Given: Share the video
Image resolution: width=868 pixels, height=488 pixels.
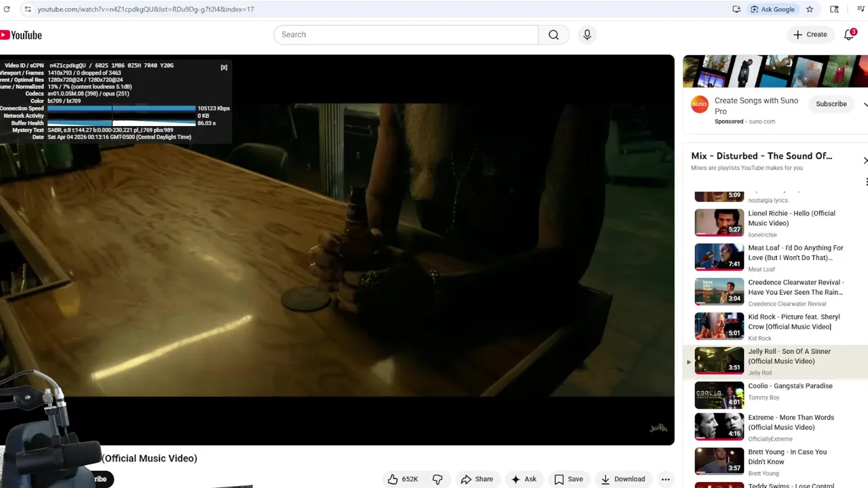Looking at the screenshot, I should click(x=477, y=479).
